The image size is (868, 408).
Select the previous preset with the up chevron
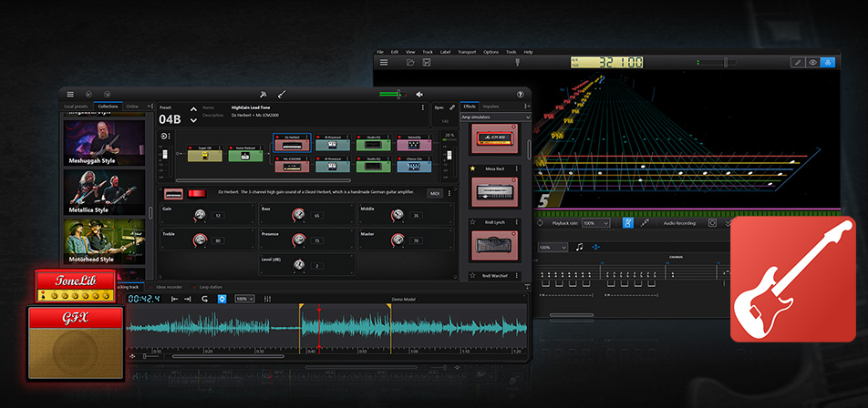(193, 109)
